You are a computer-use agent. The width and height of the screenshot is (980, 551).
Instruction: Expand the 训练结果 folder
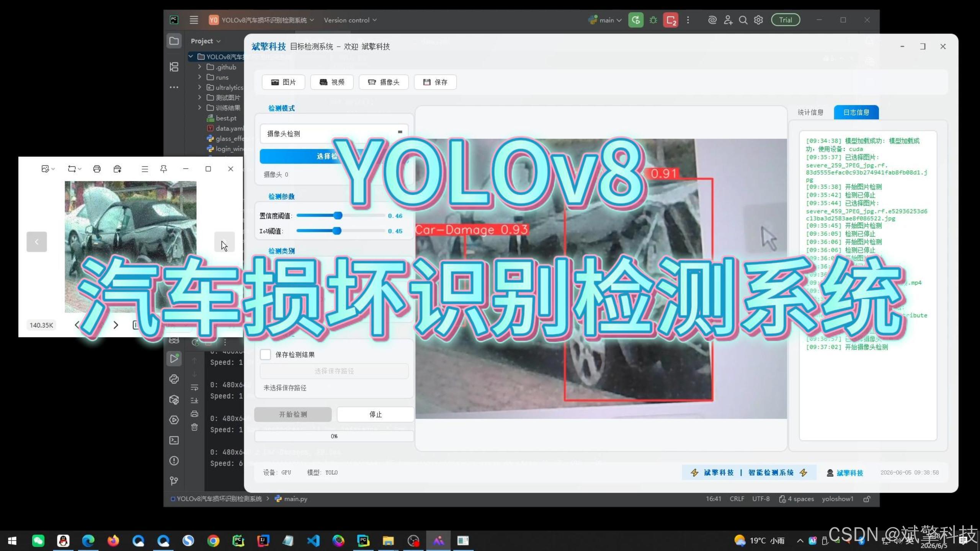pos(199,108)
